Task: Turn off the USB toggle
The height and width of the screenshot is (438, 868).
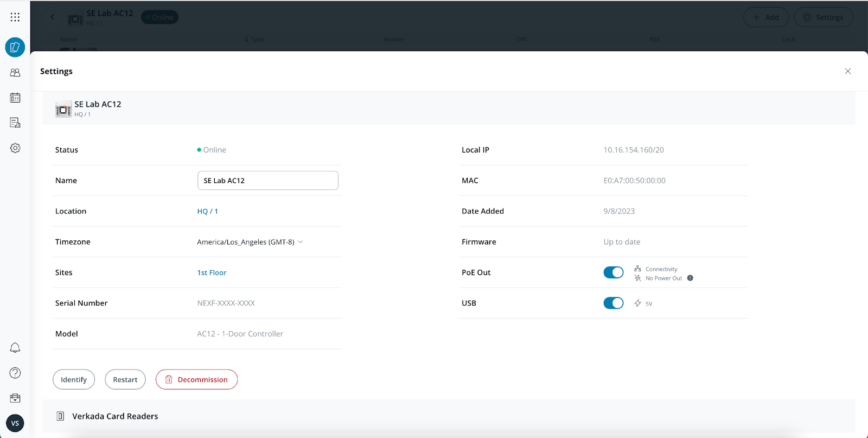Action: coord(614,303)
